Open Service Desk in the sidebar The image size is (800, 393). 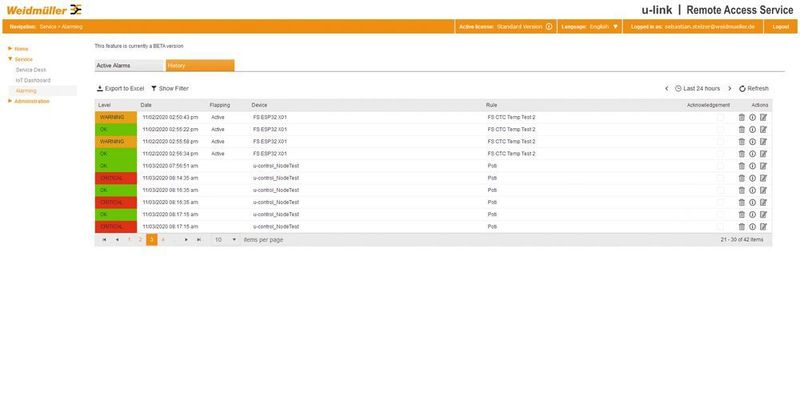pyautogui.click(x=31, y=70)
